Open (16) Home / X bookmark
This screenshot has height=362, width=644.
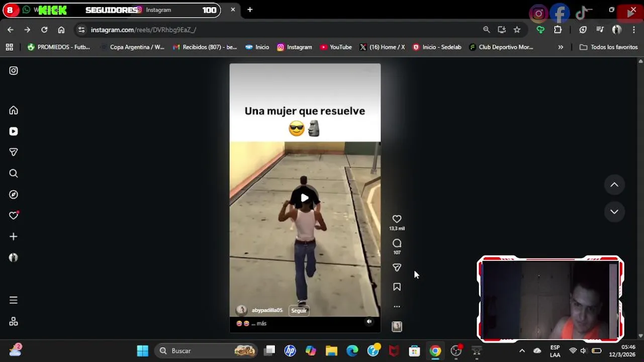point(382,47)
